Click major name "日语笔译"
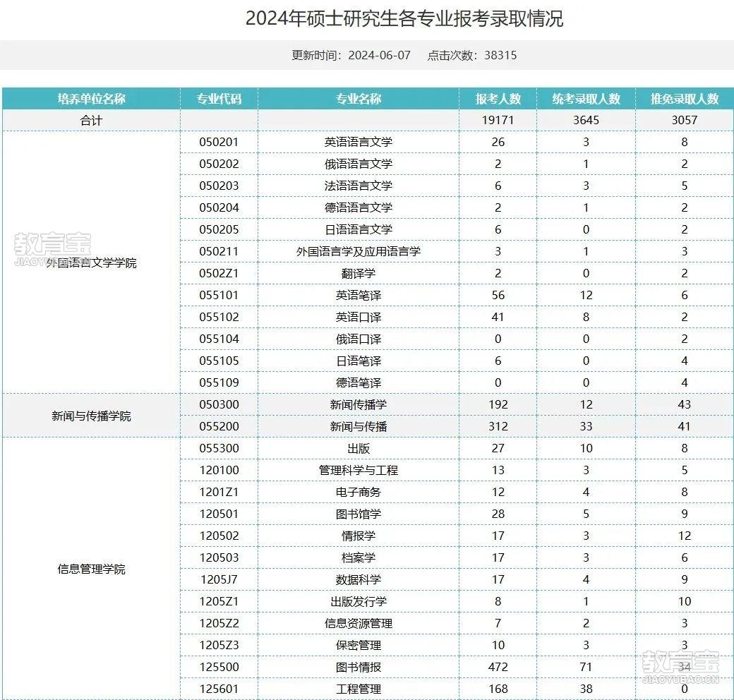The image size is (734, 700). [x=359, y=361]
